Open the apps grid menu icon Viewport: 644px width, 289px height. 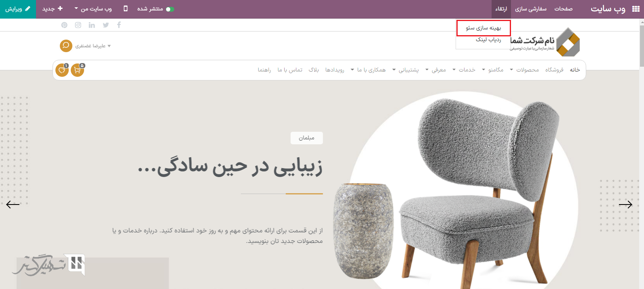[636, 9]
